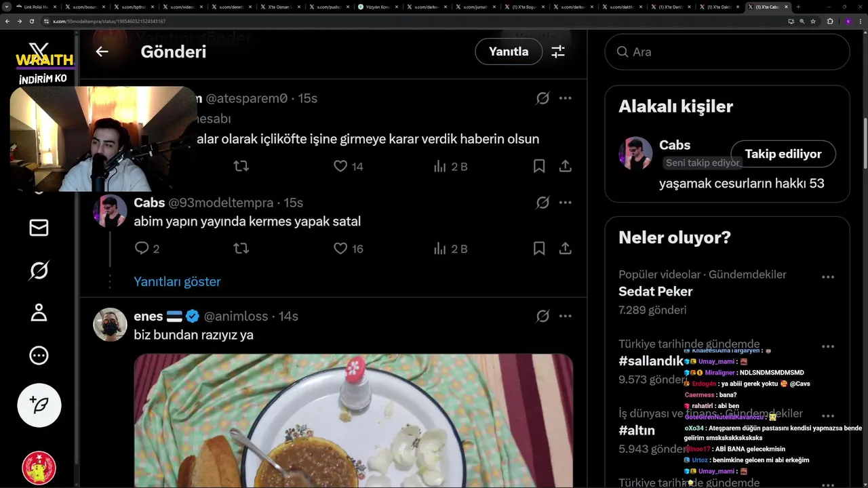The image size is (868, 488).
Task: Like Cabs' reply with 16 likes
Action: [349, 249]
